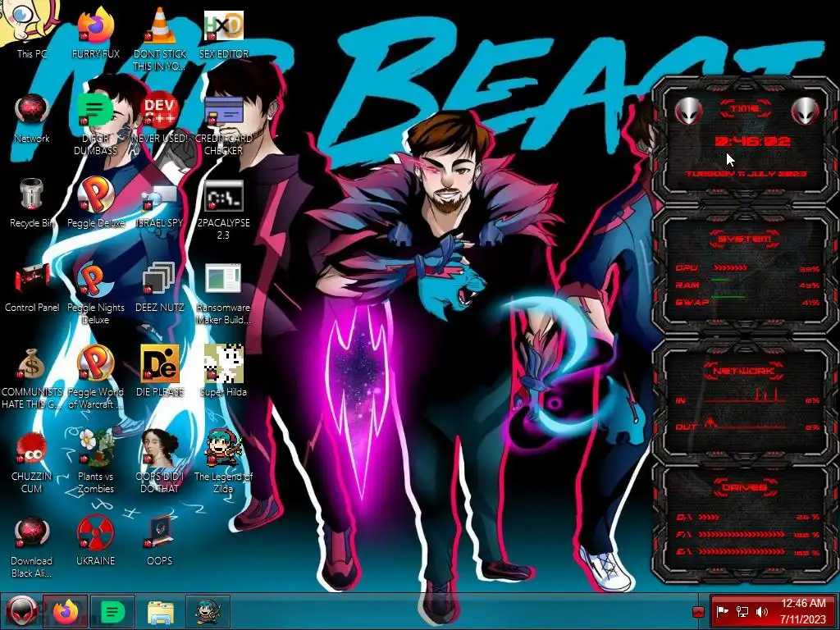Click the left alien head in TIME widget
840x630 pixels.
[x=687, y=111]
